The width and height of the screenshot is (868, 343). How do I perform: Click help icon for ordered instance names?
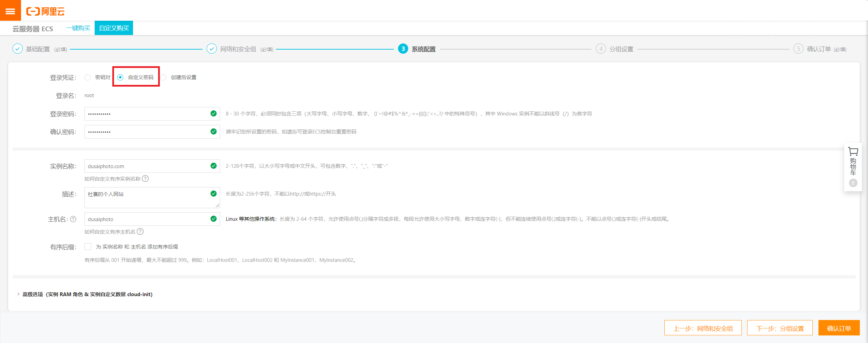tap(145, 179)
